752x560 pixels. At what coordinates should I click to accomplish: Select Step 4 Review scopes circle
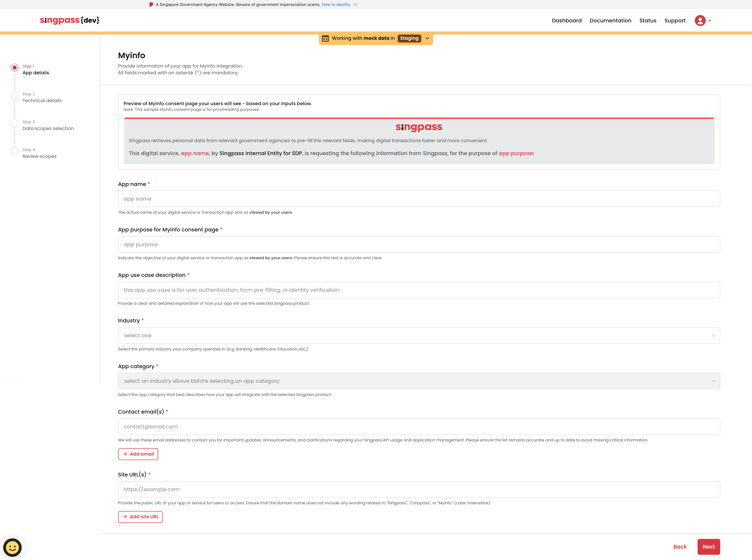tap(15, 151)
